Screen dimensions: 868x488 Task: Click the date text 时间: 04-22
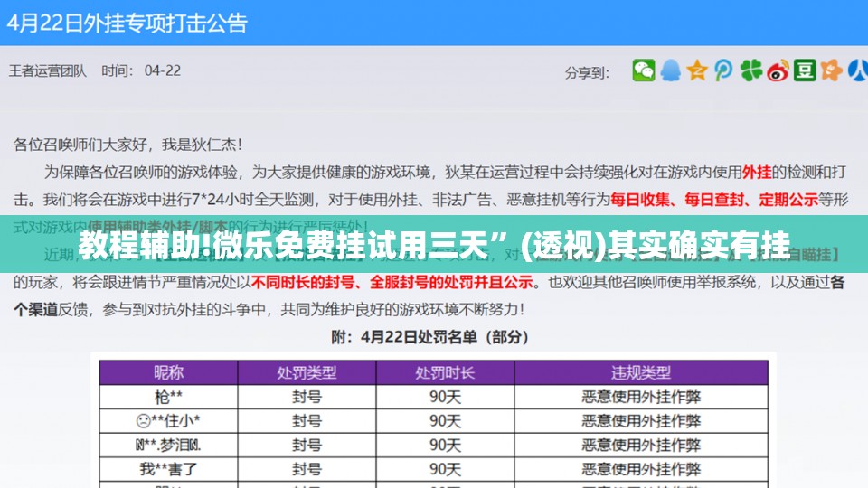click(x=141, y=70)
